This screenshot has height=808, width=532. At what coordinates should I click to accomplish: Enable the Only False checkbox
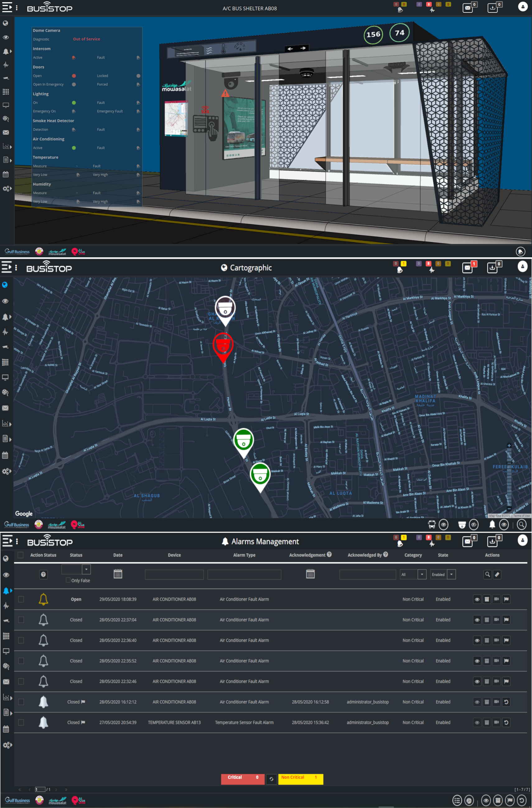pyautogui.click(x=68, y=580)
